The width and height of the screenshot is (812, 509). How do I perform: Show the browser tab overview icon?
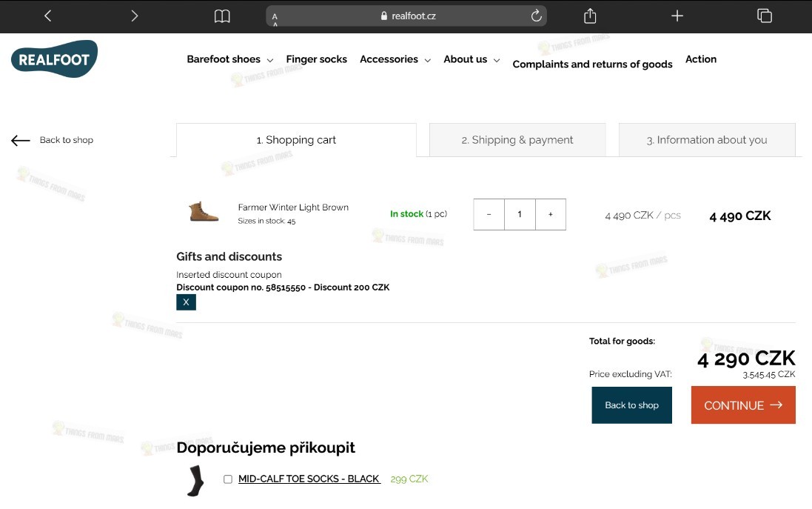point(765,16)
